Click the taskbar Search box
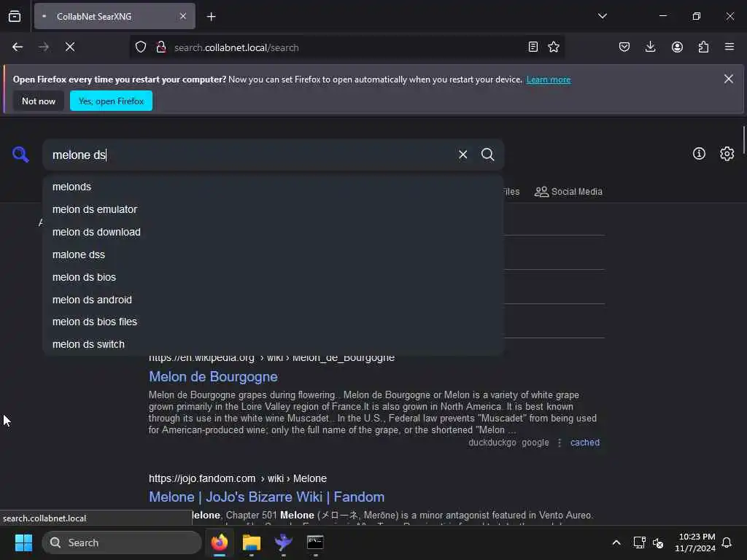This screenshot has height=560, width=747. click(122, 542)
